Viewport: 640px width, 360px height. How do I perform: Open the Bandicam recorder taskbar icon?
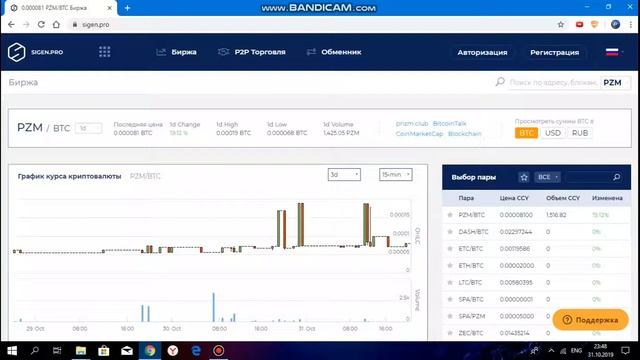[x=219, y=351]
